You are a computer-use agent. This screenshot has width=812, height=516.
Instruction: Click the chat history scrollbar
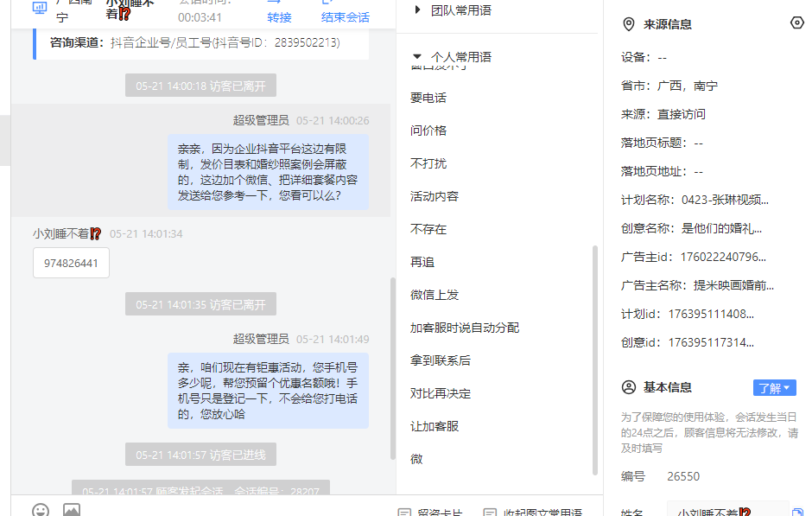tap(393, 368)
